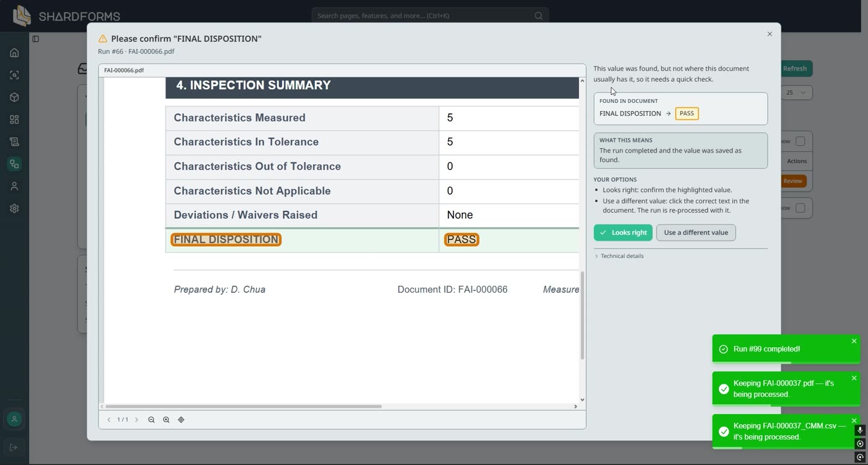Tick the checkbox above the Actions header
The width and height of the screenshot is (868, 465).
(x=800, y=141)
